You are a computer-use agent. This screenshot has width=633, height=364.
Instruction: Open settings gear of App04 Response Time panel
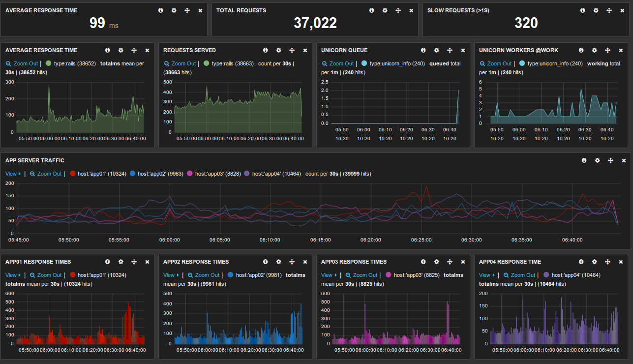[595, 262]
